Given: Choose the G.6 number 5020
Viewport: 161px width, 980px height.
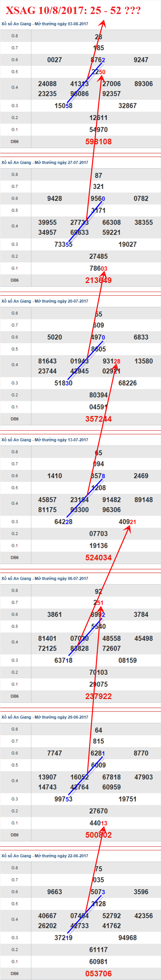Looking at the screenshot, I should point(55,337).
